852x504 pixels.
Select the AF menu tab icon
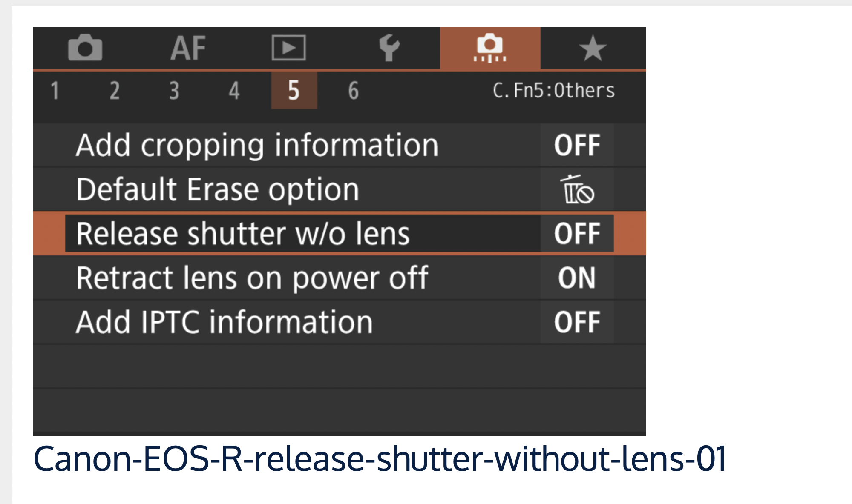(x=188, y=48)
